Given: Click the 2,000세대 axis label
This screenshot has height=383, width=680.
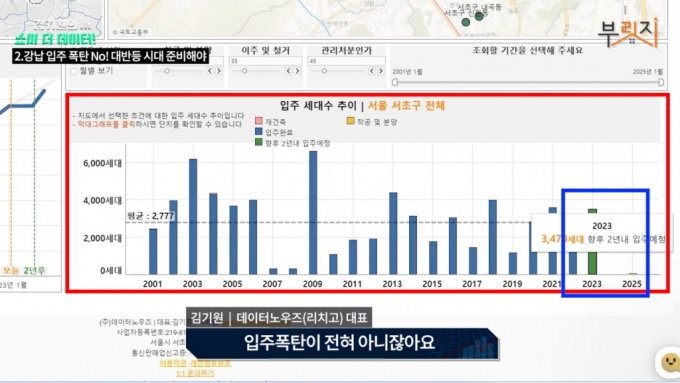Looking at the screenshot, I should click(102, 238).
